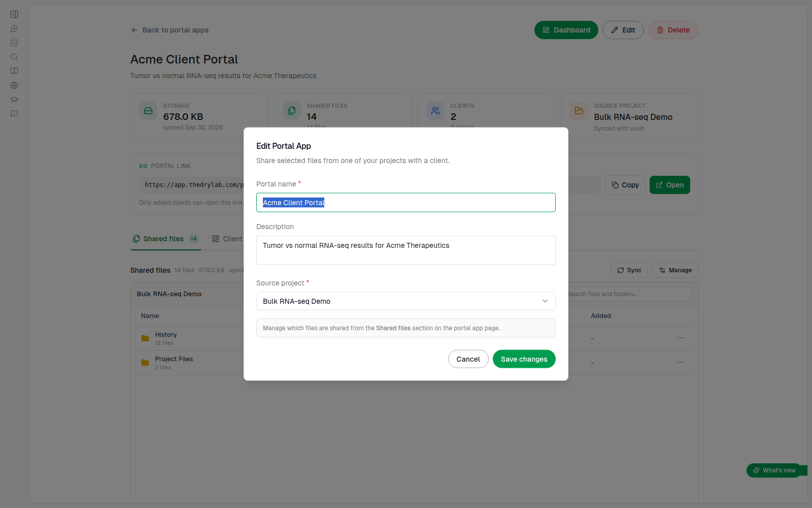
Task: Click the Description text area
Action: click(x=406, y=250)
